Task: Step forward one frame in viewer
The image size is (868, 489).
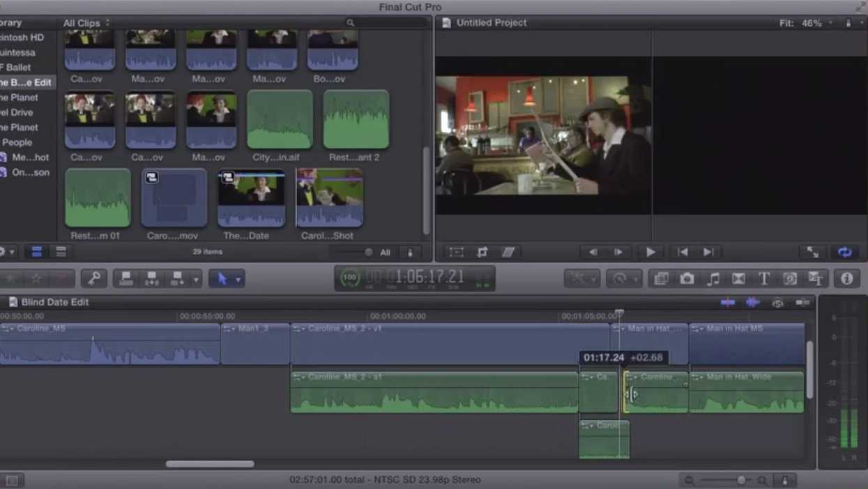Action: (x=618, y=252)
